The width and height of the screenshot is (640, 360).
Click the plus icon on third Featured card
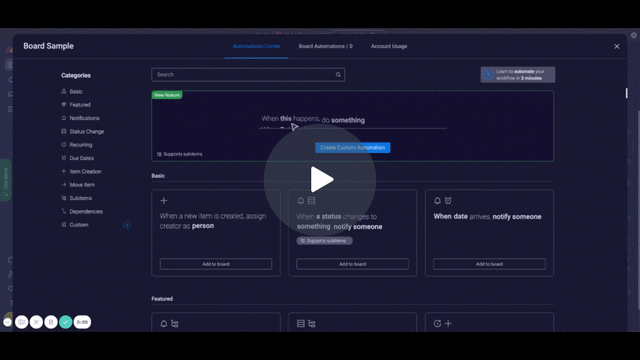coord(448,324)
